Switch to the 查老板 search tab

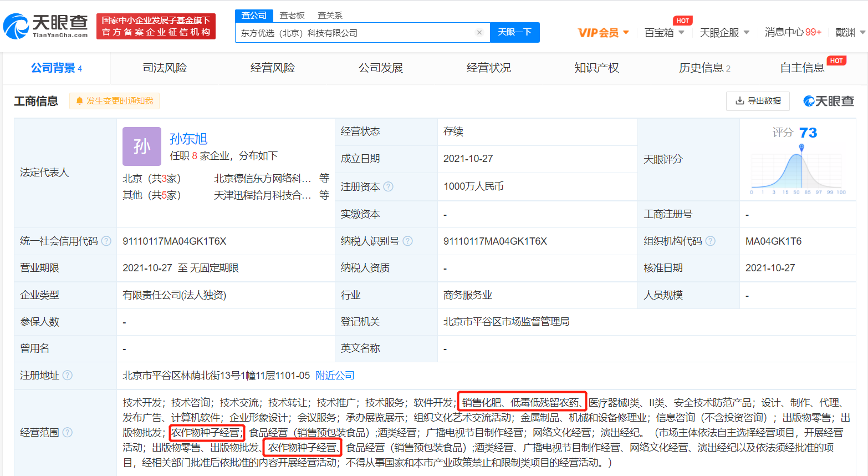tap(292, 15)
